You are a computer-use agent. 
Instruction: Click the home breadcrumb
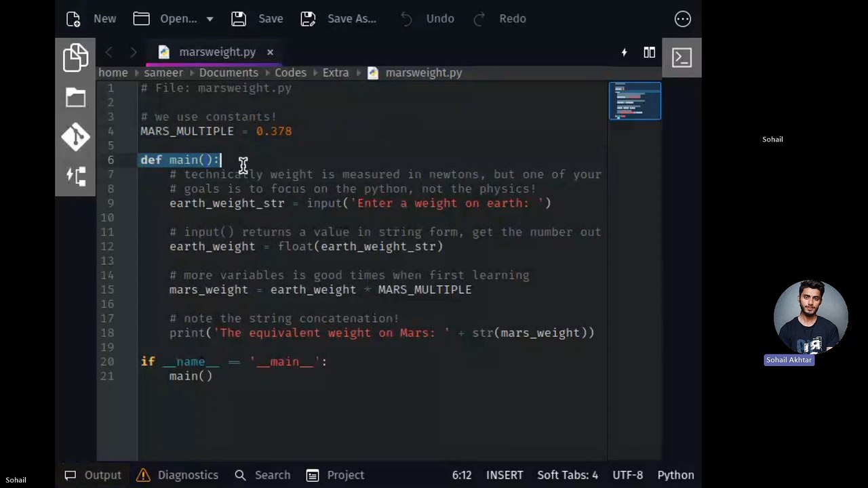(113, 73)
